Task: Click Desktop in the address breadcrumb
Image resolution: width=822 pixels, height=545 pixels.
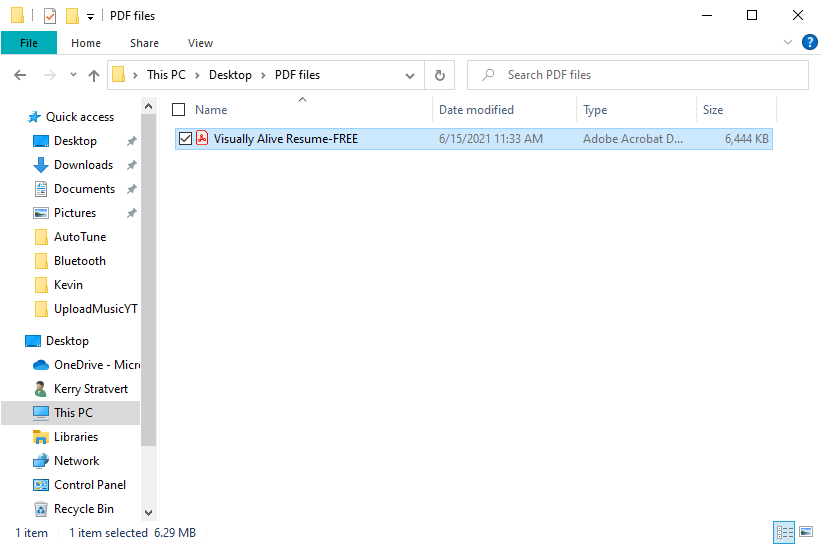Action: [x=230, y=75]
